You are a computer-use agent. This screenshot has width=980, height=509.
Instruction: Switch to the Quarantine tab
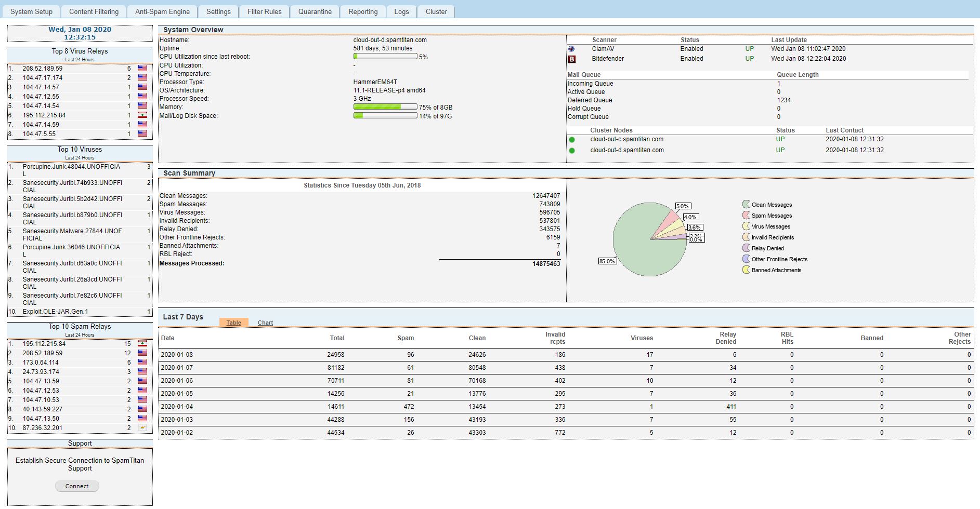coord(315,11)
